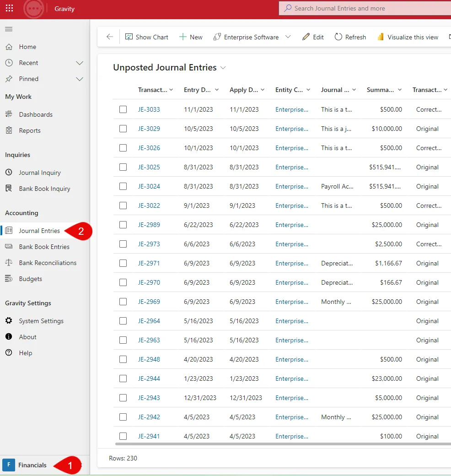Select the JE-3024 row checkbox
The width and height of the screenshot is (451, 476).
[x=123, y=186]
